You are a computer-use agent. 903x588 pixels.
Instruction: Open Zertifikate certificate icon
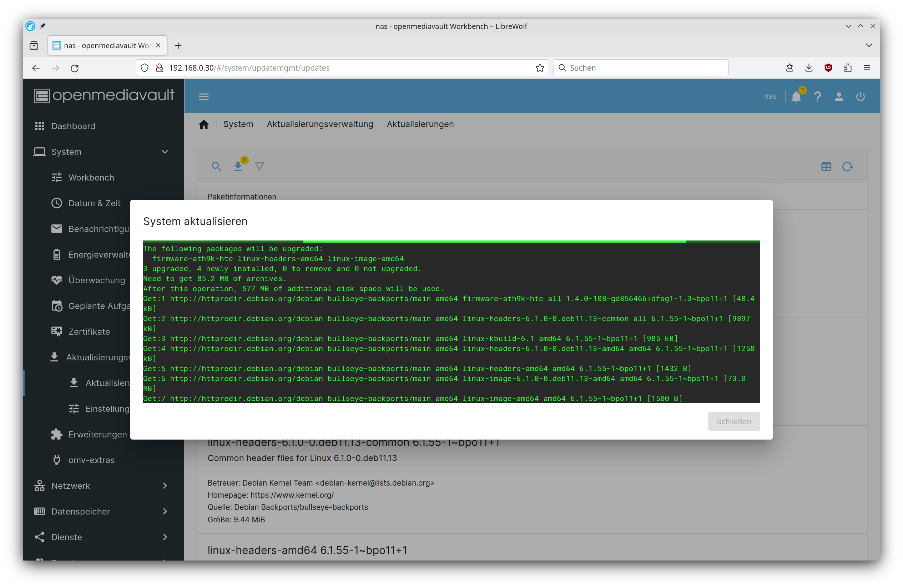pos(56,331)
